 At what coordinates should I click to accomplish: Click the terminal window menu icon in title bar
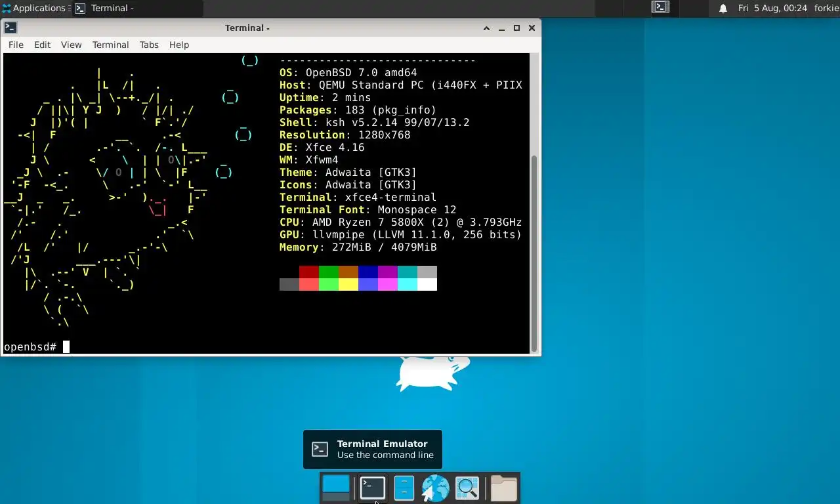click(10, 28)
